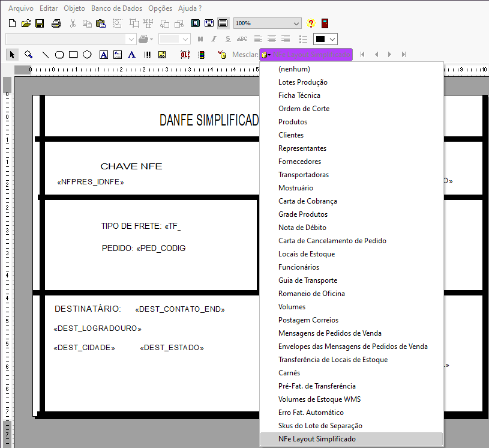Screen dimensions: 489x448
Task: Select the Zoom magnifier tool
Action: coord(28,55)
